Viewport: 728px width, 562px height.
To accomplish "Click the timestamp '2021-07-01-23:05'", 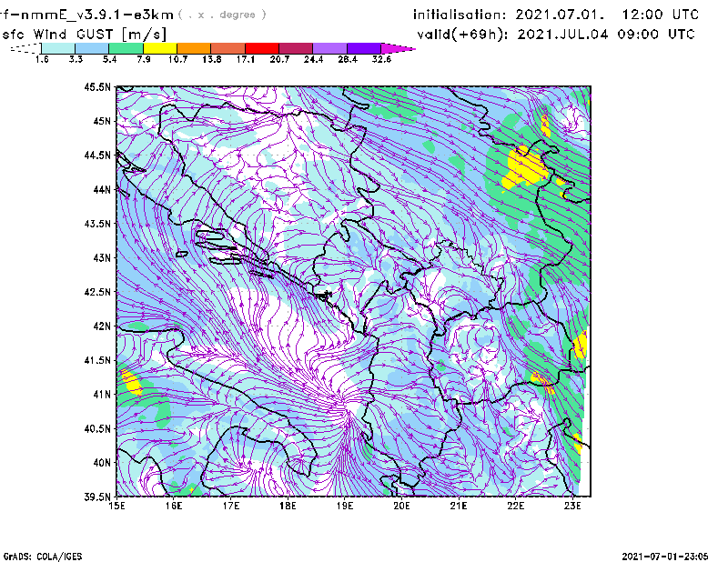I will click(x=665, y=557).
